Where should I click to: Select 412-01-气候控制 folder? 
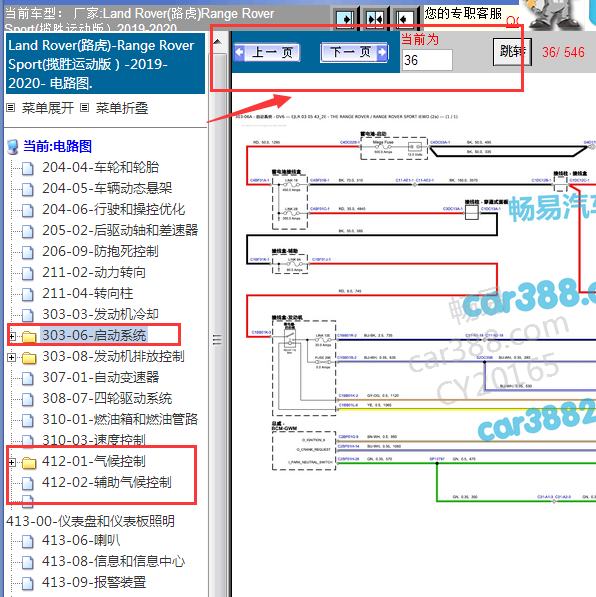94,461
